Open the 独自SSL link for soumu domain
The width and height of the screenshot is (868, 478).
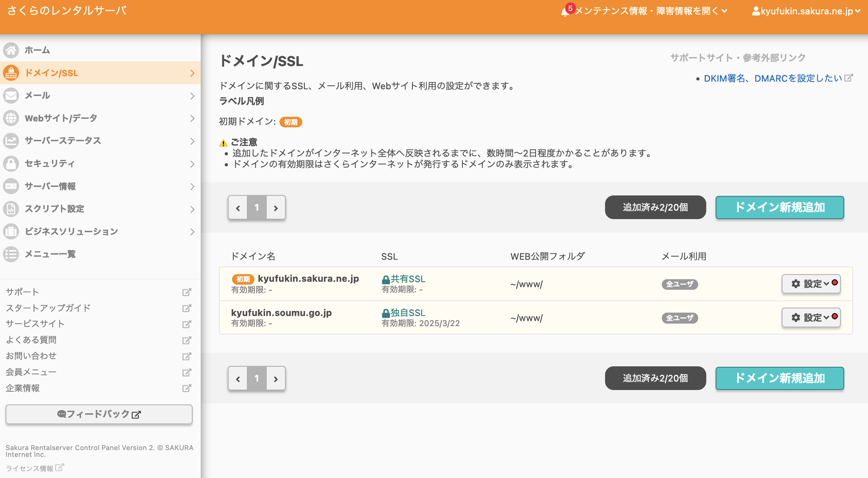point(407,313)
